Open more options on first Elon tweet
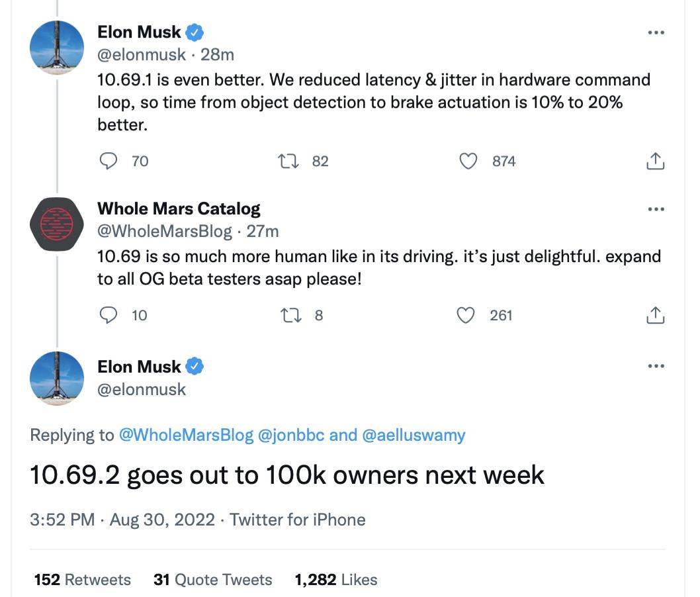This screenshot has height=597, width=700. coord(655,32)
